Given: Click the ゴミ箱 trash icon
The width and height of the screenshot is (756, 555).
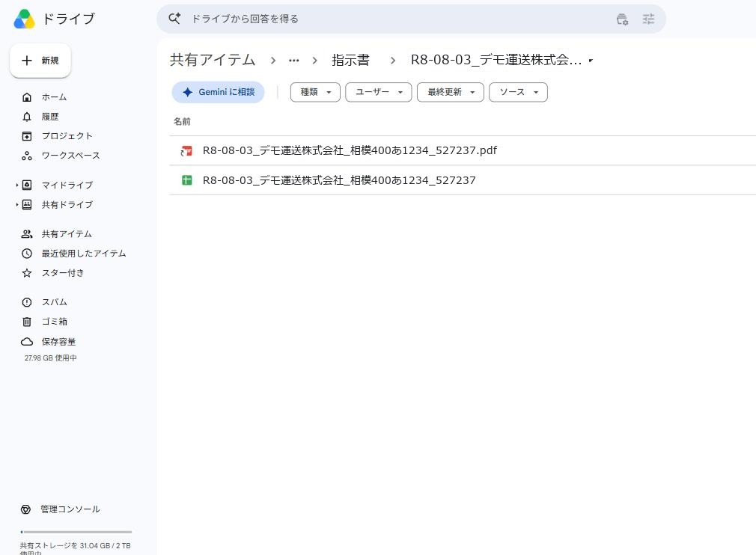Looking at the screenshot, I should [27, 322].
